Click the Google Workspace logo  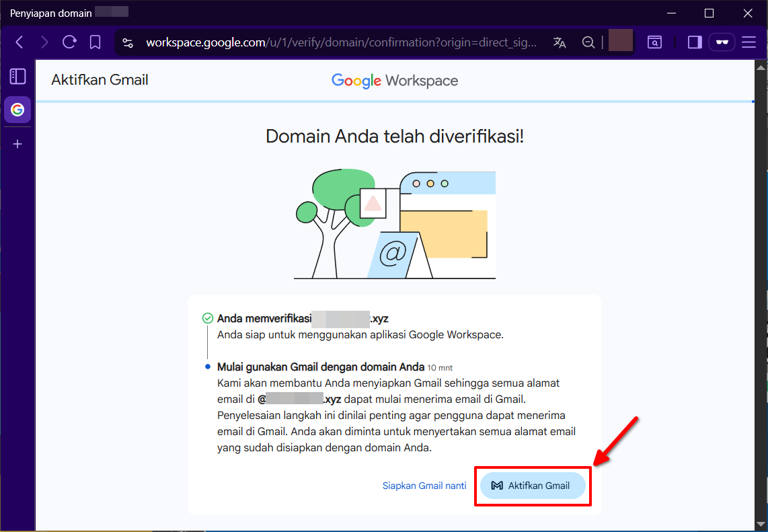pyautogui.click(x=395, y=81)
